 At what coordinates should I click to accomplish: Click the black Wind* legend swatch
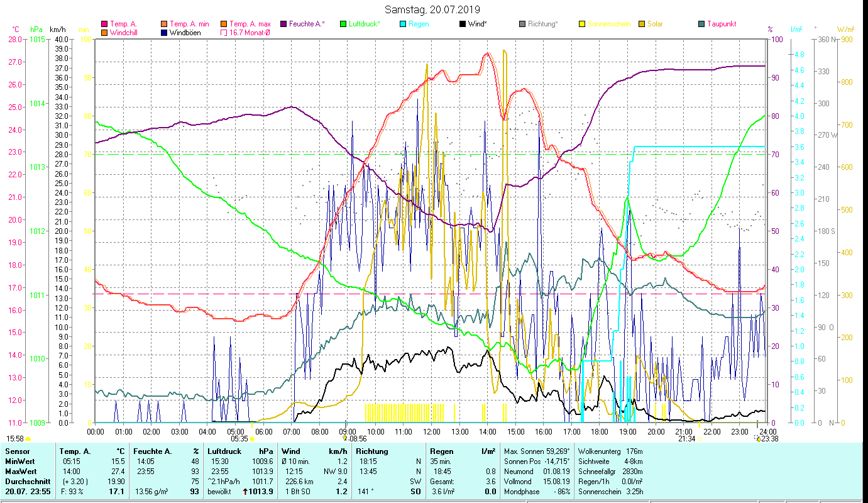click(463, 24)
